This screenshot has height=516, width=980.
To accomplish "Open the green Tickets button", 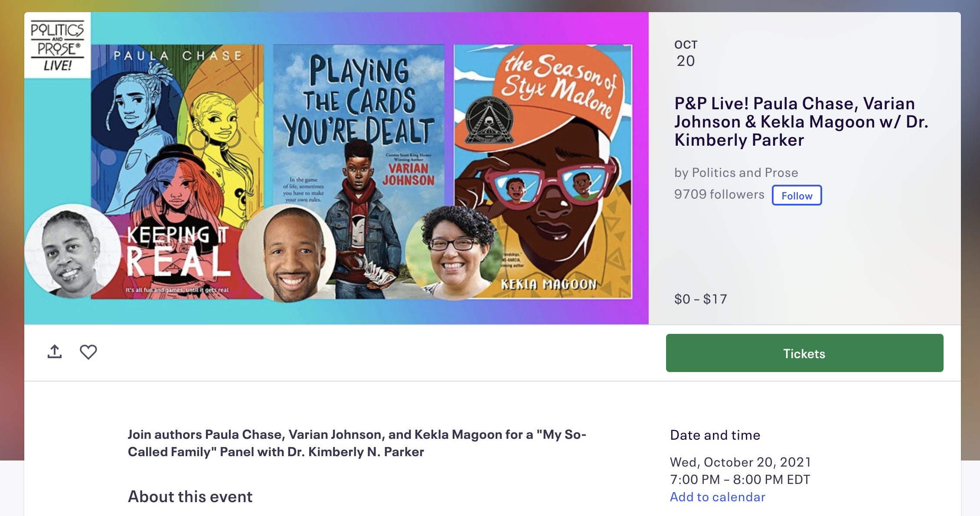I will point(804,353).
